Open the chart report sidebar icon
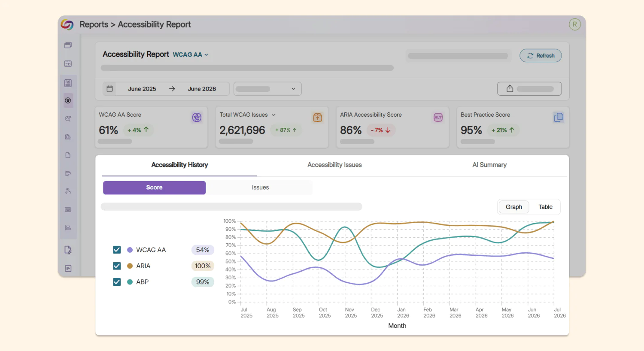 pyautogui.click(x=68, y=83)
